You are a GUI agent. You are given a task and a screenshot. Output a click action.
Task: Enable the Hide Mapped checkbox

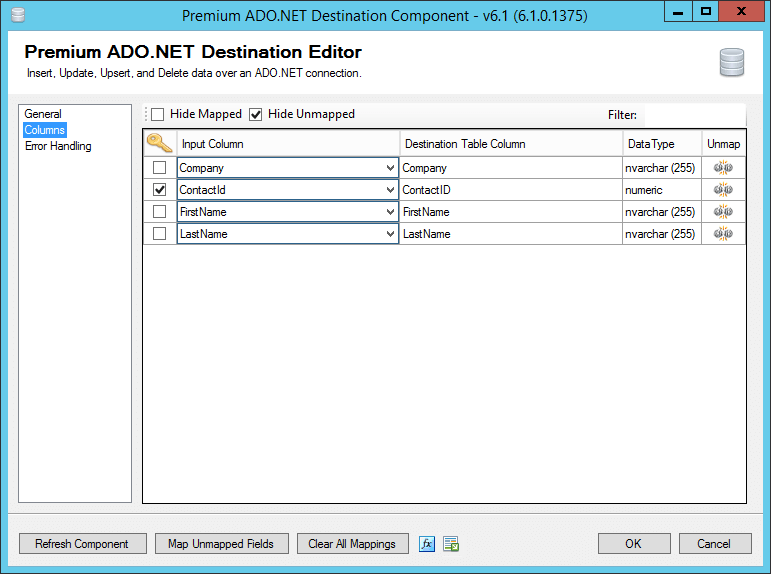tap(157, 115)
